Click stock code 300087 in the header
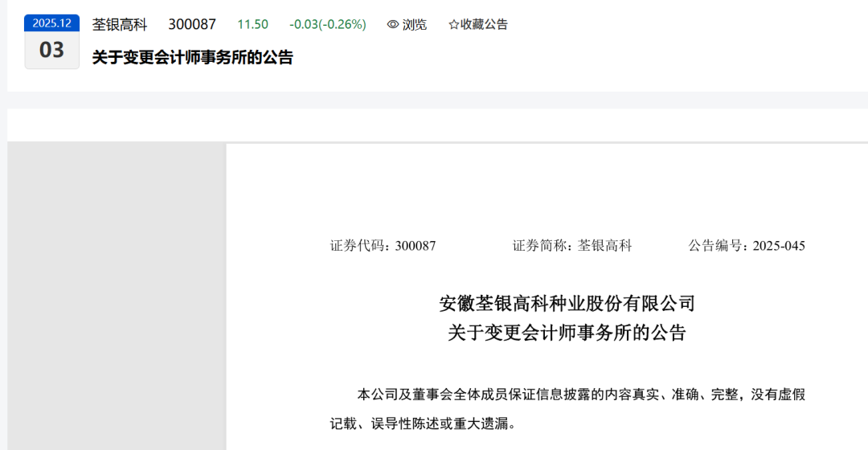 pos(192,24)
